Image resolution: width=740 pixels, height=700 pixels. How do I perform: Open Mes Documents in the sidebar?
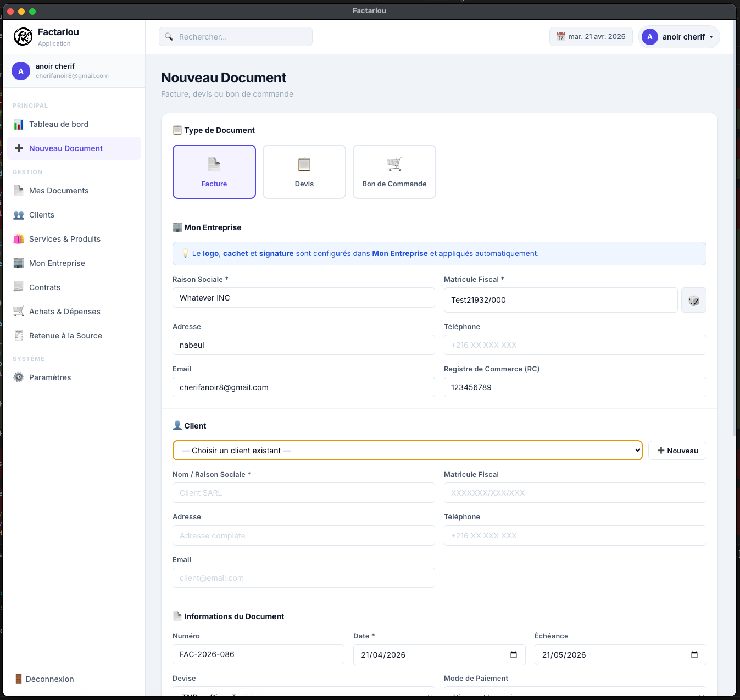click(59, 191)
